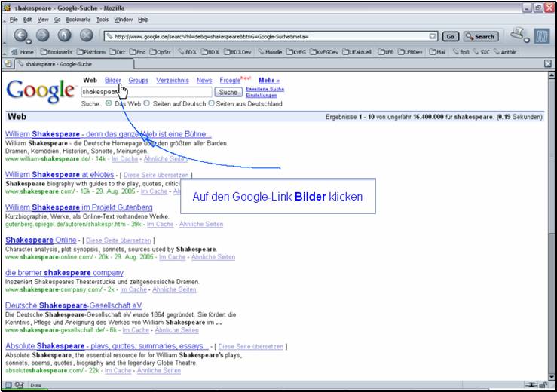
Task: Select the 'Das Web' radio button
Action: pyautogui.click(x=109, y=103)
